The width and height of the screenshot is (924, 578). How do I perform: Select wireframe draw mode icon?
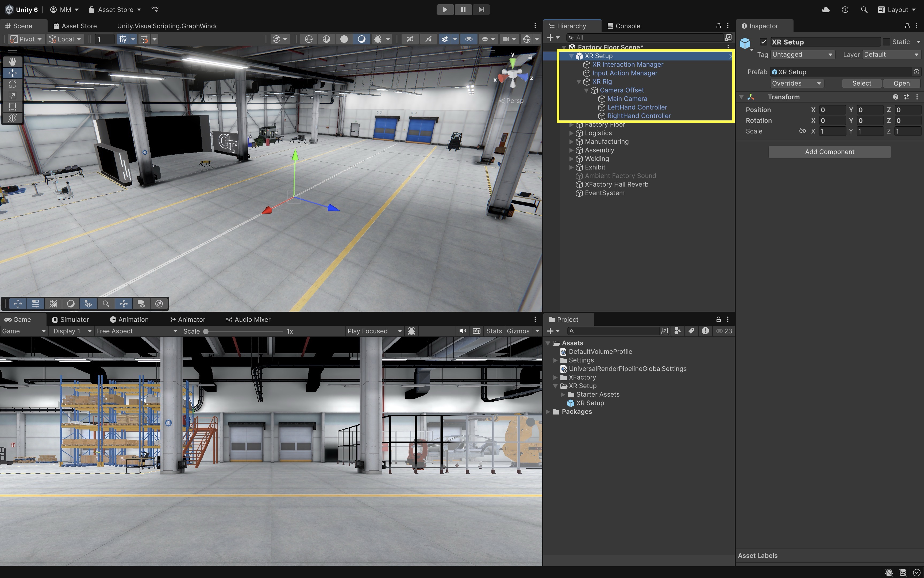[x=309, y=39]
